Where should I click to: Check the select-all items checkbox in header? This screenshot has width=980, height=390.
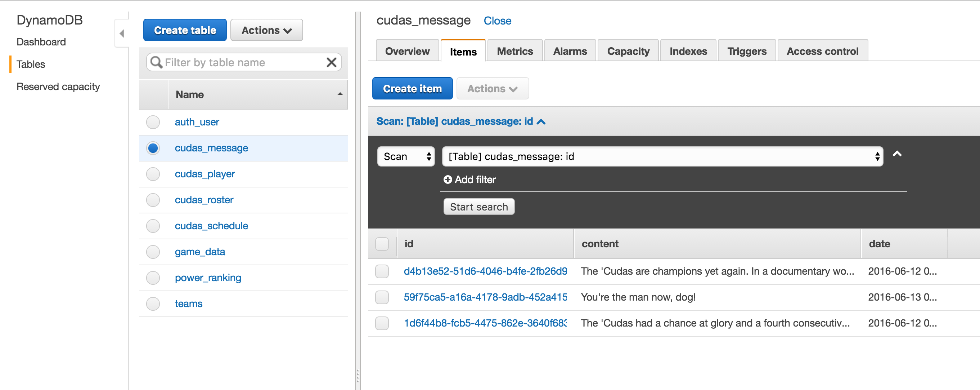(x=382, y=244)
